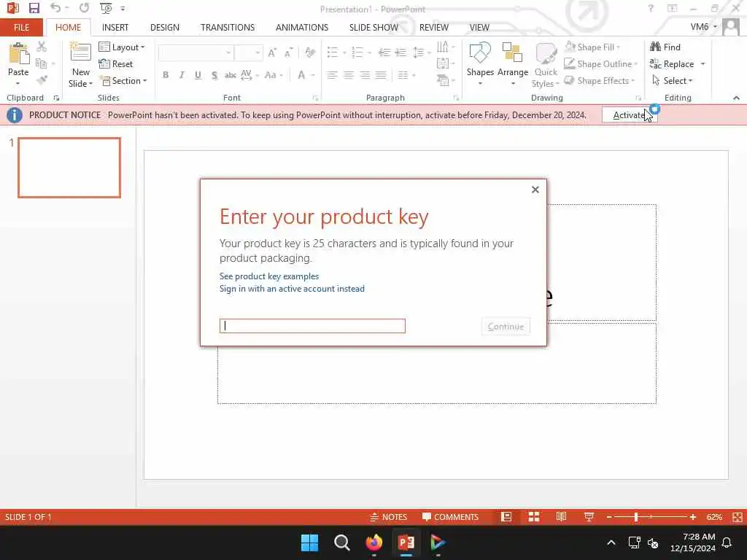
Task: Switch to the INSERT tab
Action: click(115, 27)
